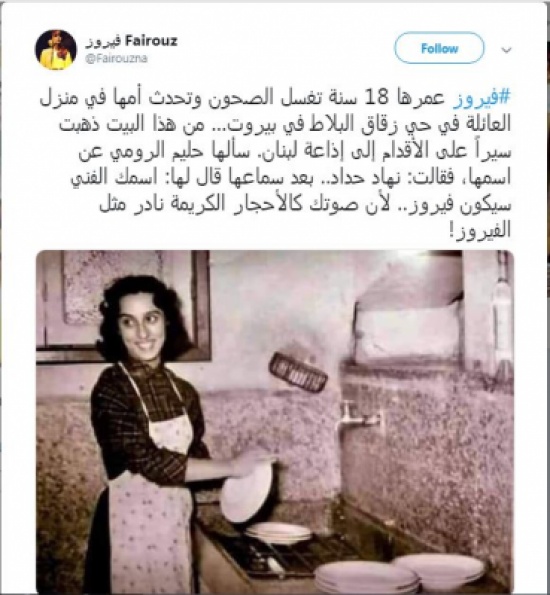The width and height of the screenshot is (550, 595).
Task: Click the tweet's first line of Arabic text
Action: 275,98
